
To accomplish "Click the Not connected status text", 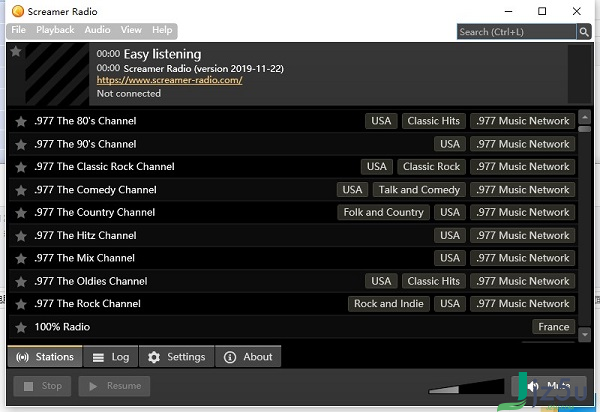I will 129,93.
